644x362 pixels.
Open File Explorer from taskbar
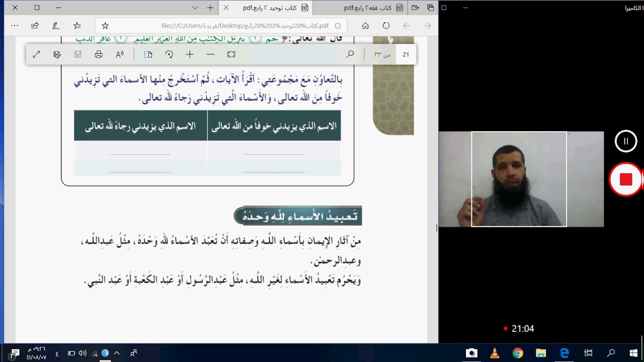tap(541, 353)
